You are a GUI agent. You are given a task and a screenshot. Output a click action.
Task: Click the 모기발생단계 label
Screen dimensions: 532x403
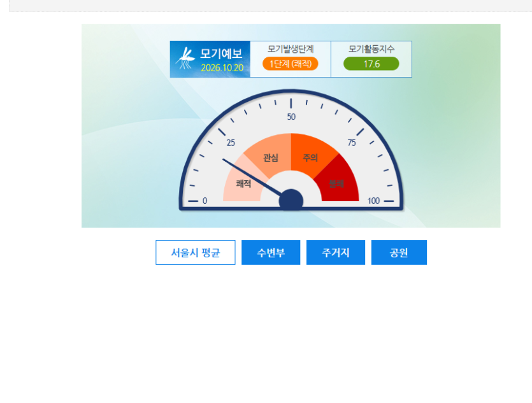[x=291, y=49]
